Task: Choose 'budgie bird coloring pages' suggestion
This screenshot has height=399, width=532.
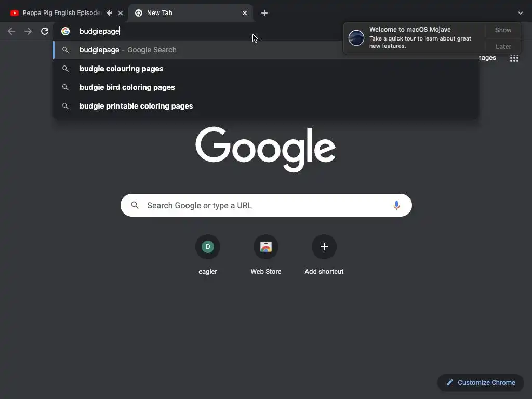Action: click(266, 87)
